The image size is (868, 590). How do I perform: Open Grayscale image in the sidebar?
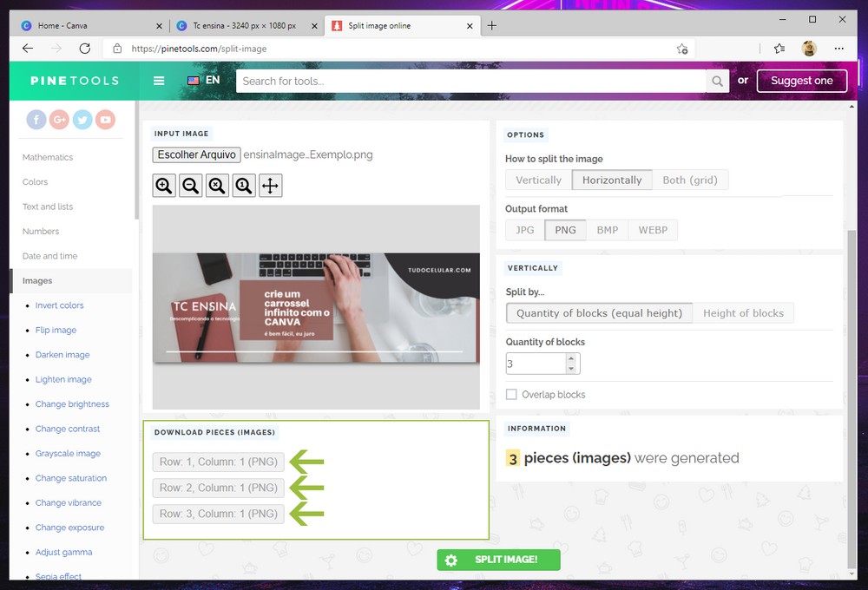pos(68,454)
